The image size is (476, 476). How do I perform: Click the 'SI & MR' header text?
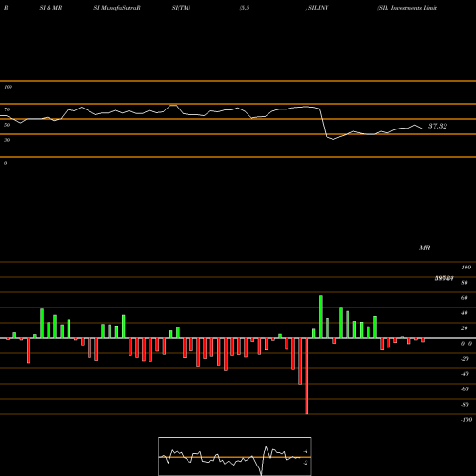click(x=50, y=8)
